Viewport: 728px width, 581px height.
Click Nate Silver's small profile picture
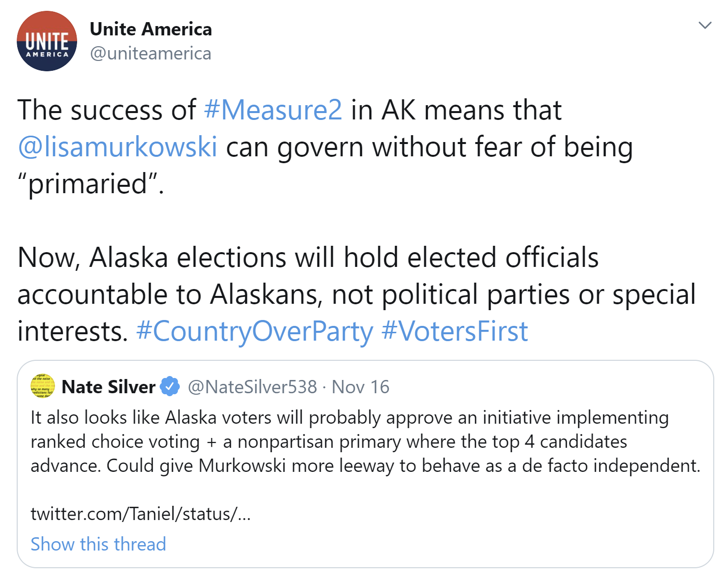43,386
